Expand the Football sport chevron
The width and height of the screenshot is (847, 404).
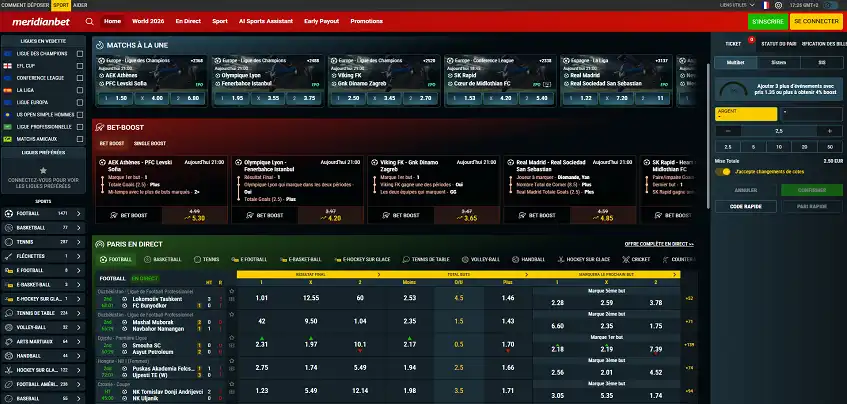[x=78, y=213]
